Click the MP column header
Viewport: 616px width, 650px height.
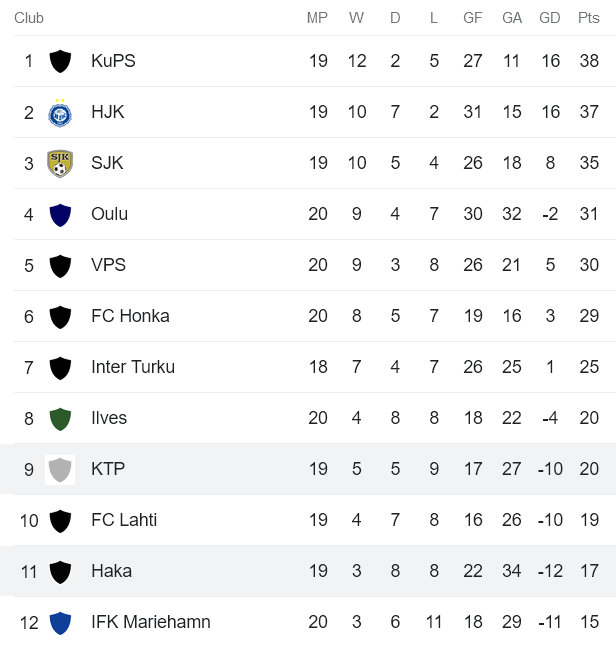(x=317, y=18)
